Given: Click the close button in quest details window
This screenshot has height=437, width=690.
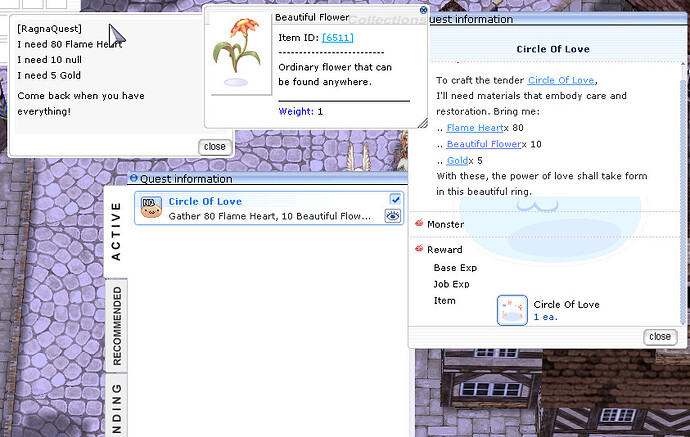Looking at the screenshot, I should coord(660,337).
